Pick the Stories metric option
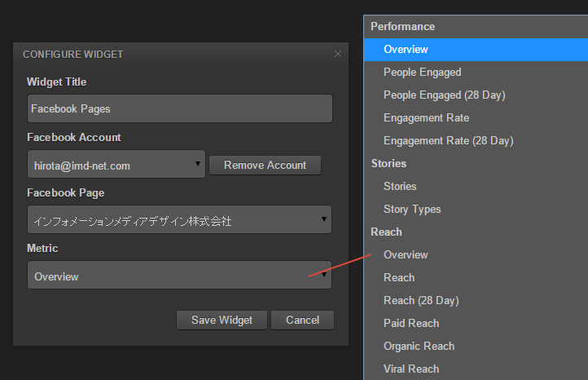588x380 pixels. coord(476,186)
